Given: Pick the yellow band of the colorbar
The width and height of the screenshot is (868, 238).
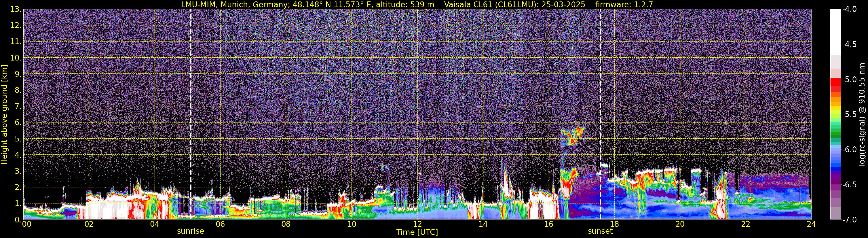Looking at the screenshot, I should click(x=835, y=109).
